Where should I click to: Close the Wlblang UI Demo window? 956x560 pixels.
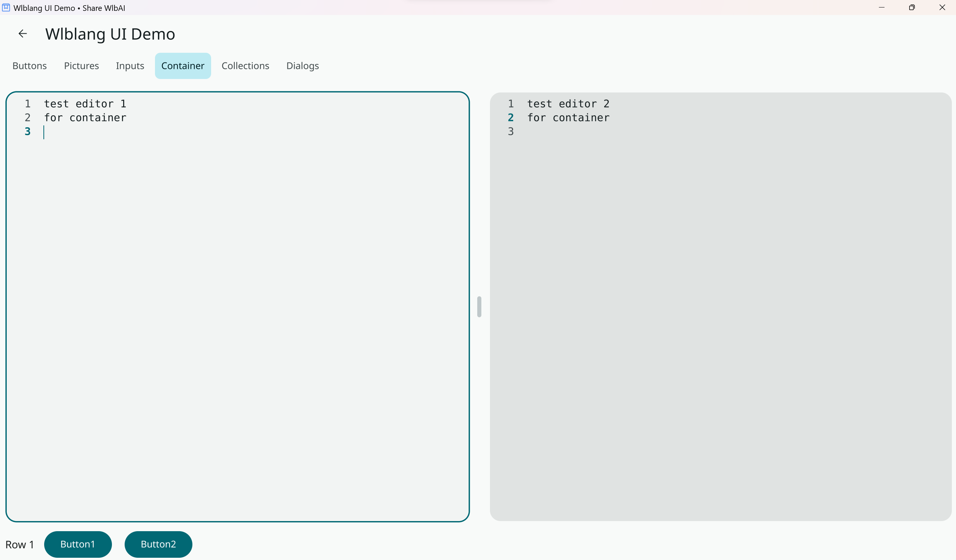[x=942, y=7]
